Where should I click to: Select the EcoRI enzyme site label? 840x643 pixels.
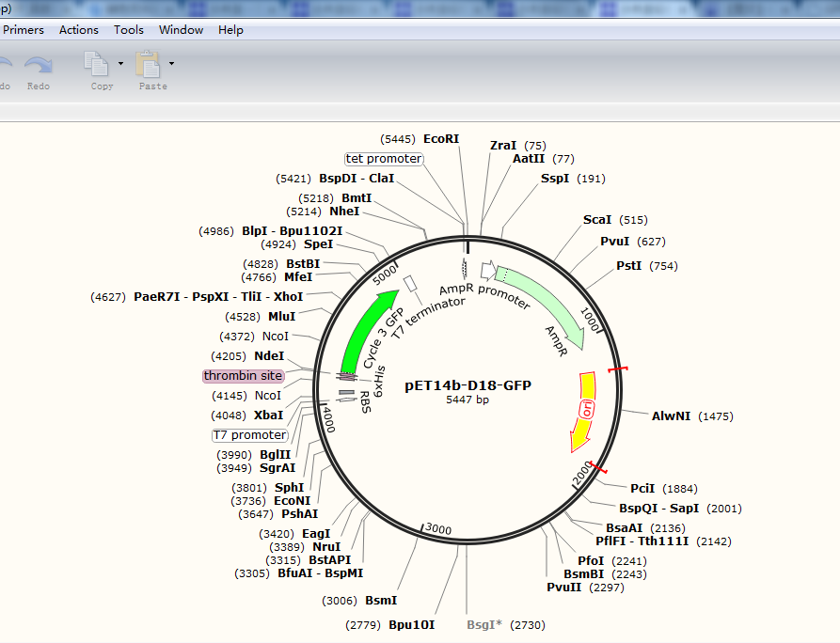[x=441, y=139]
